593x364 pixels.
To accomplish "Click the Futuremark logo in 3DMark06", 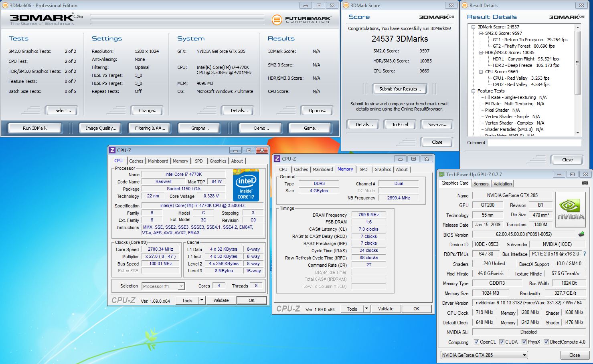I will click(302, 19).
